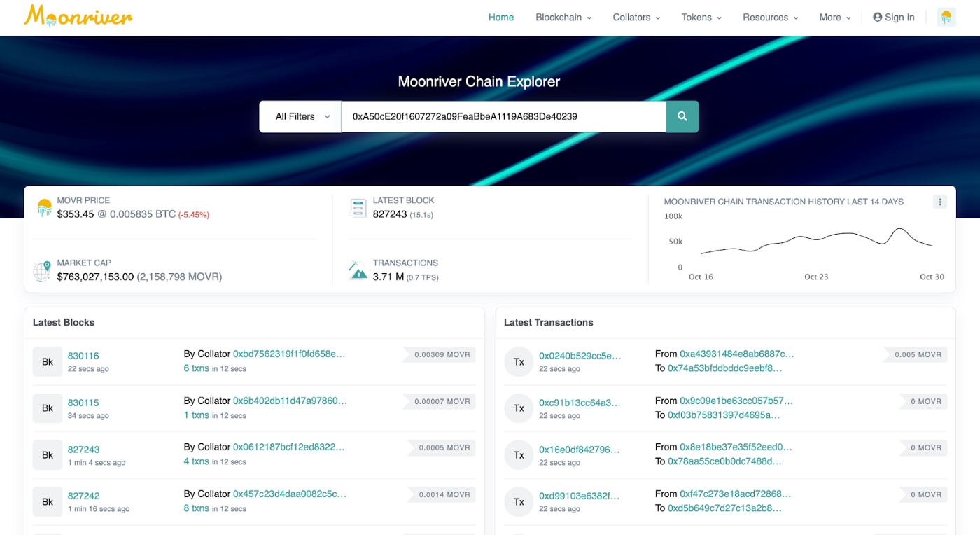Click the Moonriver logo

(x=78, y=15)
